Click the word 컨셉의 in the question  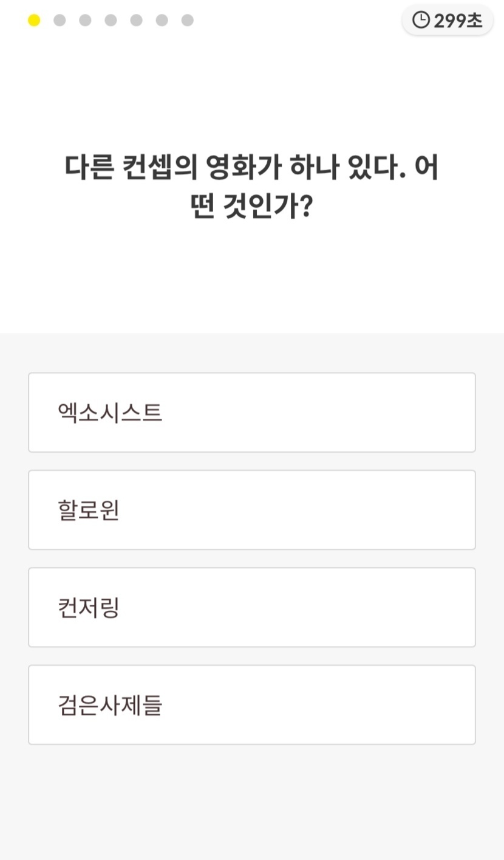160,167
